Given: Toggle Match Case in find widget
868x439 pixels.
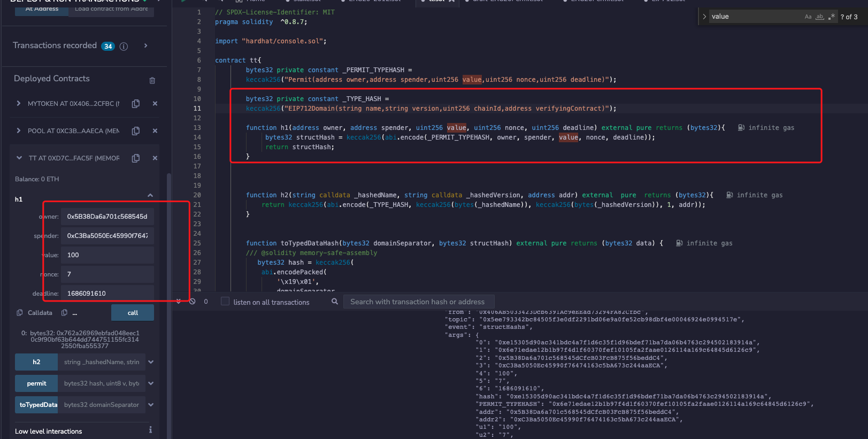Looking at the screenshot, I should [x=808, y=17].
